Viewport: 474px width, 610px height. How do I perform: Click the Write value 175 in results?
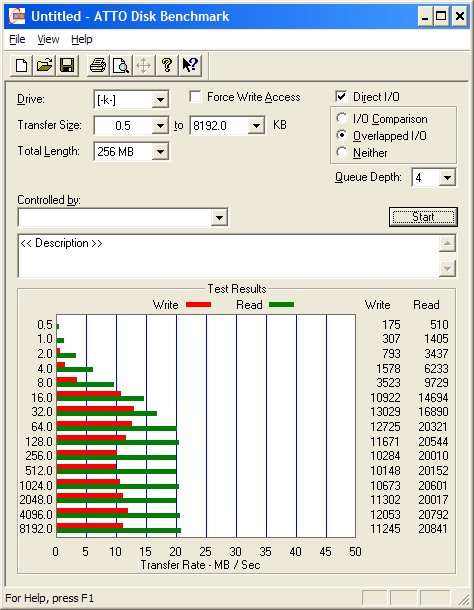391,324
